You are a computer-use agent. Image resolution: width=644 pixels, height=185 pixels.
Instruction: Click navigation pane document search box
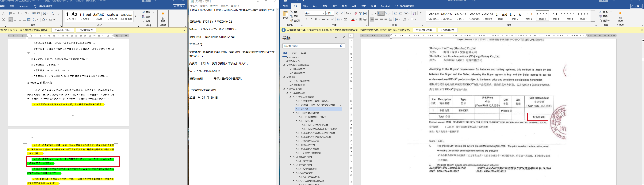coord(311,46)
